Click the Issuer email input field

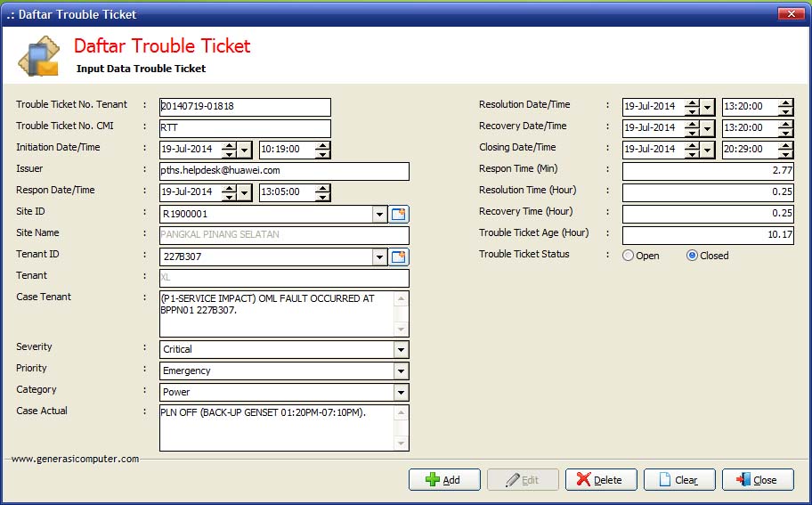(x=283, y=171)
